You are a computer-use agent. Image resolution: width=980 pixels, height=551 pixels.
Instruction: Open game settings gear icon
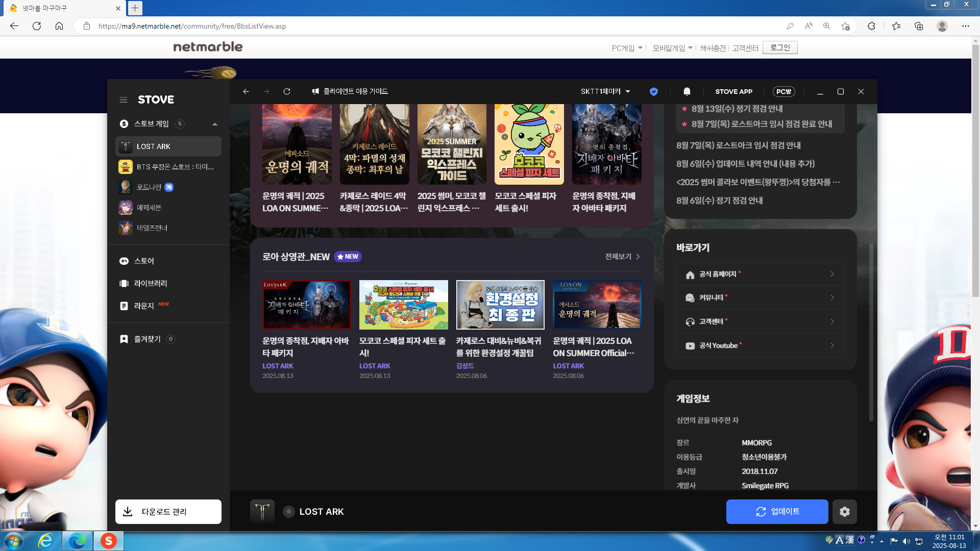pos(844,512)
